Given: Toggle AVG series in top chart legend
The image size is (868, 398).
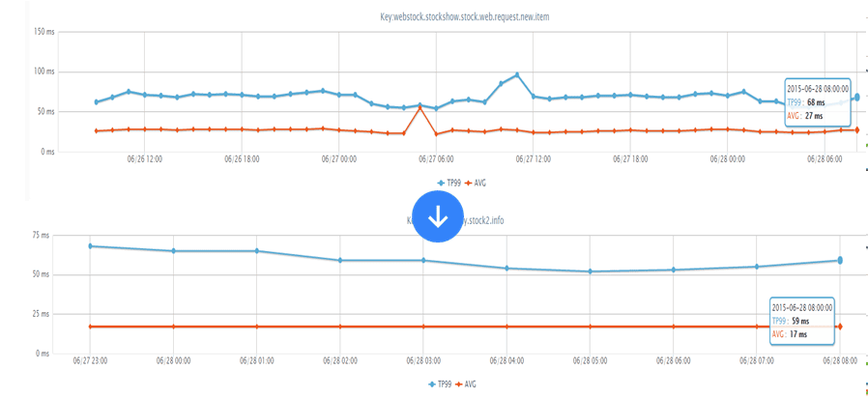Looking at the screenshot, I should tap(476, 182).
